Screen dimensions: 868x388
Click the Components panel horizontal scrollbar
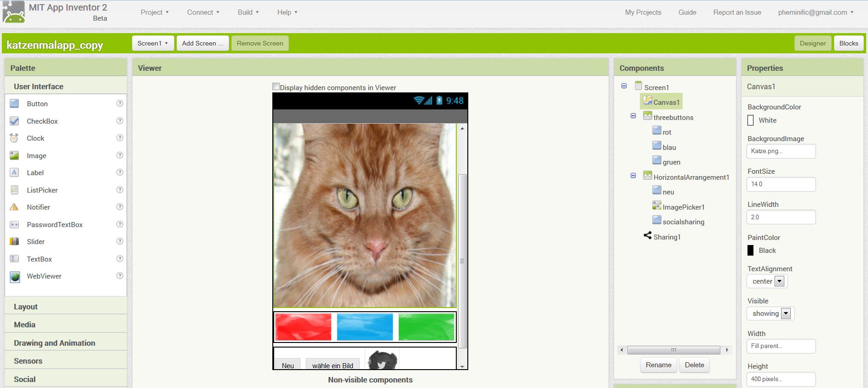674,350
